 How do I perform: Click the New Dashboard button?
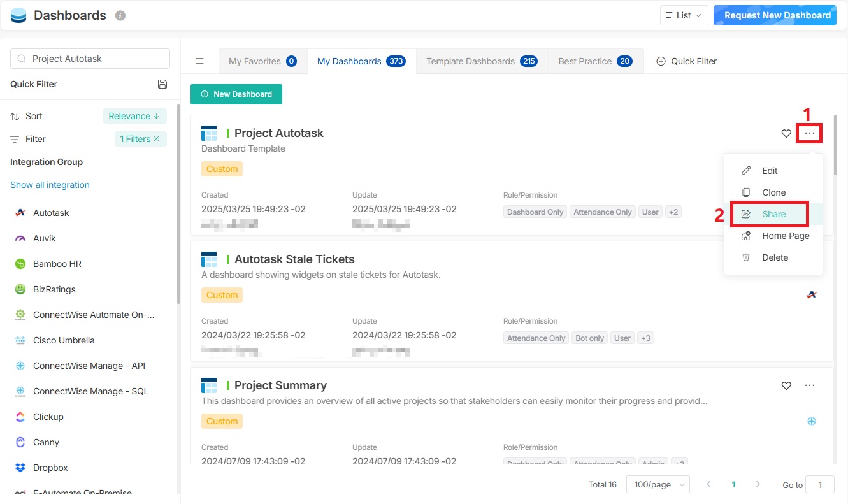point(236,94)
